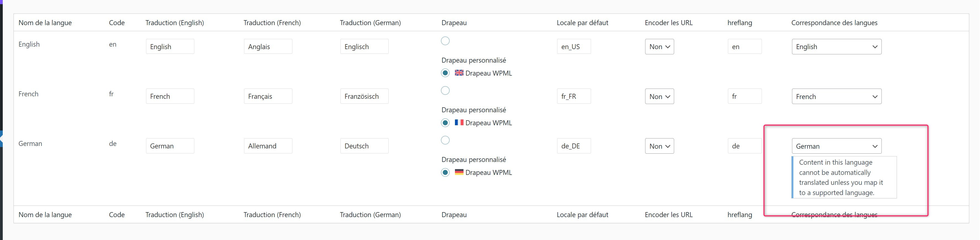Click the English translation field containing 'German'

pos(170,146)
